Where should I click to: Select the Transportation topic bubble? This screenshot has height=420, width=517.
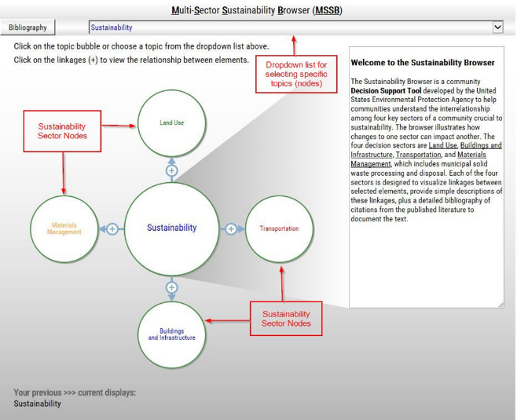(279, 228)
